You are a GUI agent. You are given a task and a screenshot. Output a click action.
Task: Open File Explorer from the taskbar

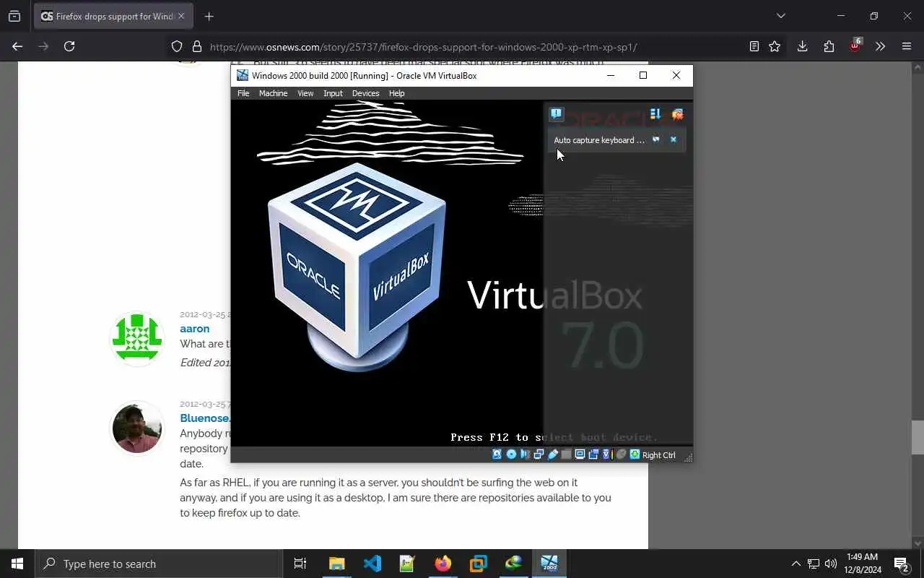click(337, 564)
